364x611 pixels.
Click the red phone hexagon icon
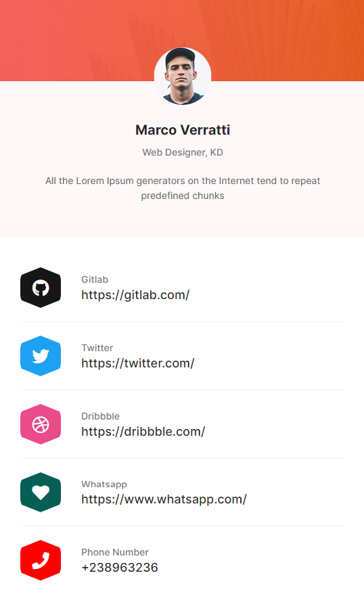41,560
